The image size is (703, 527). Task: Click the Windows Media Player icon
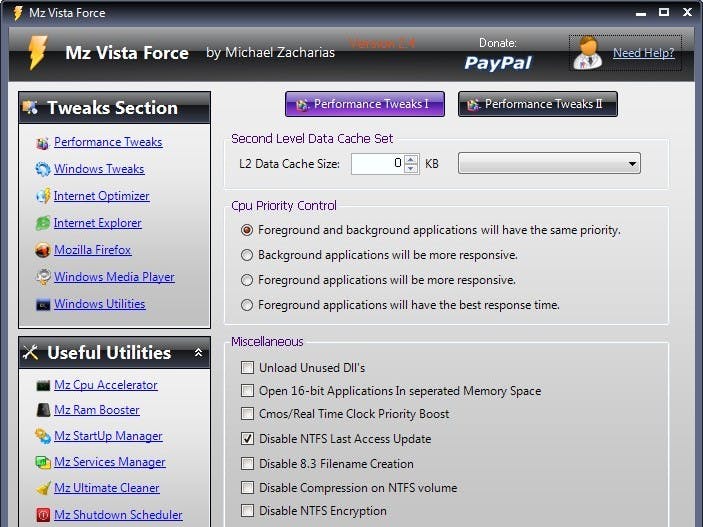pyautogui.click(x=43, y=277)
